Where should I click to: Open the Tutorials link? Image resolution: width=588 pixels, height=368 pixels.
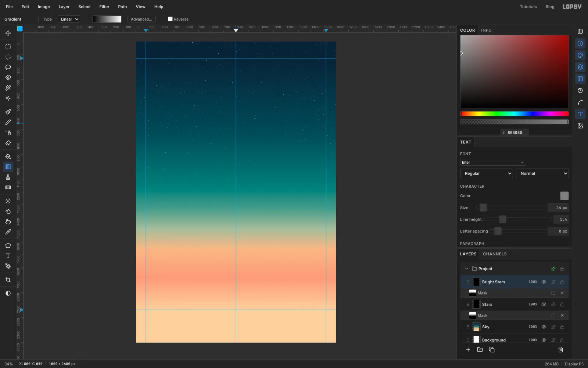pyautogui.click(x=528, y=7)
